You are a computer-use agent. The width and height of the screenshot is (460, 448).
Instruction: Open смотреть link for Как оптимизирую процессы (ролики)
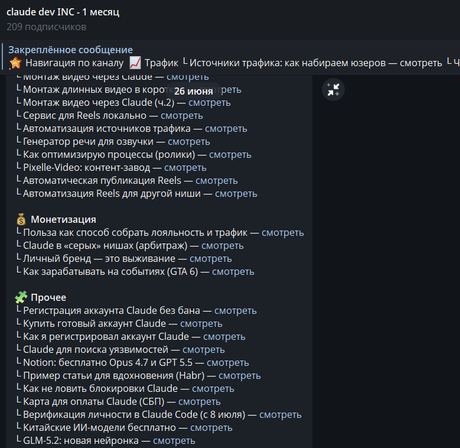(x=230, y=154)
